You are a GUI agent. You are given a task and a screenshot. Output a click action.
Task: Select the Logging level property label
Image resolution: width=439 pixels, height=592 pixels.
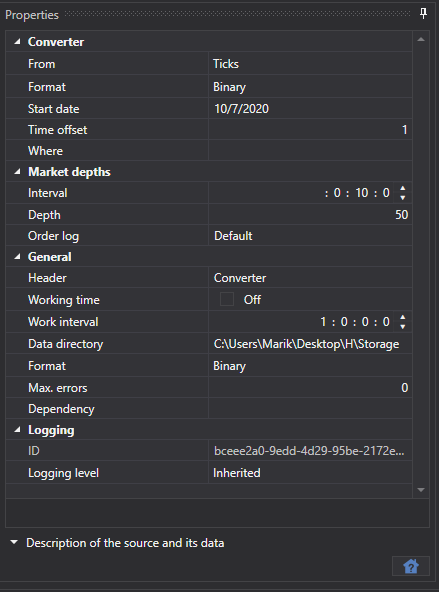tap(63, 473)
